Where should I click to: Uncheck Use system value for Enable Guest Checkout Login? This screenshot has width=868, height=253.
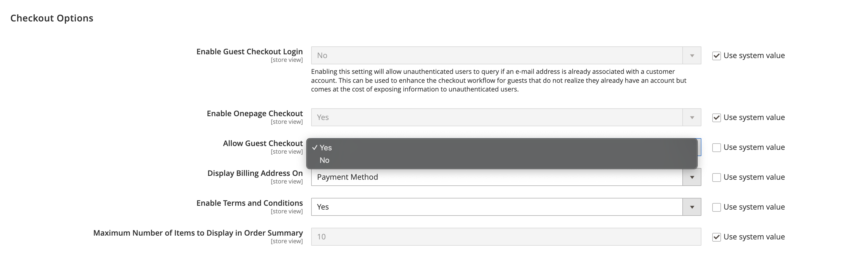pyautogui.click(x=716, y=55)
